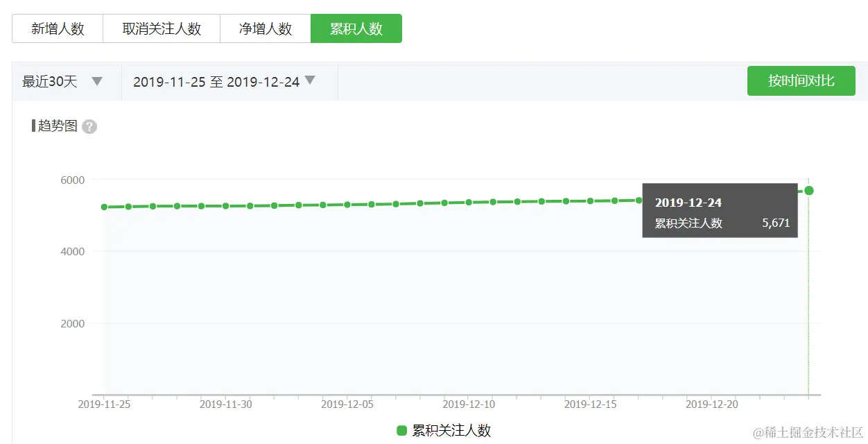Switch to the 净增人数 tab
The width and height of the screenshot is (868, 444).
click(x=266, y=28)
